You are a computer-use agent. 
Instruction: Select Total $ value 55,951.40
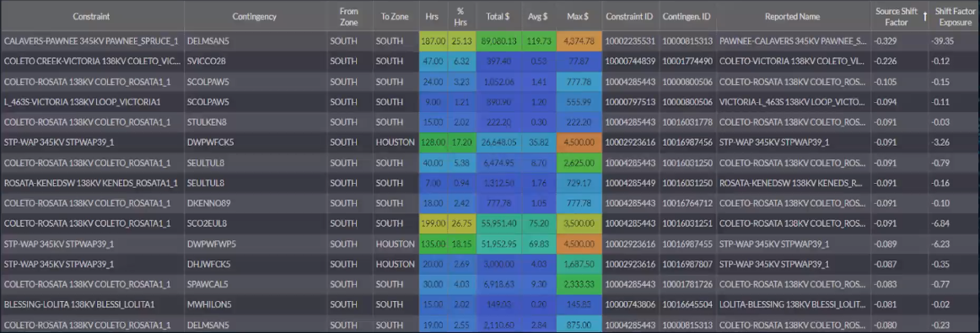498,223
